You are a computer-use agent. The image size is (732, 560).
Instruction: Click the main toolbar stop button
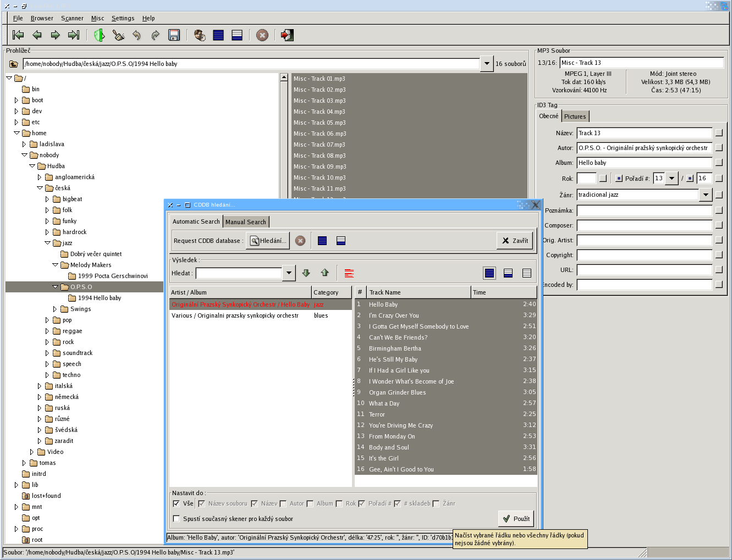262,35
